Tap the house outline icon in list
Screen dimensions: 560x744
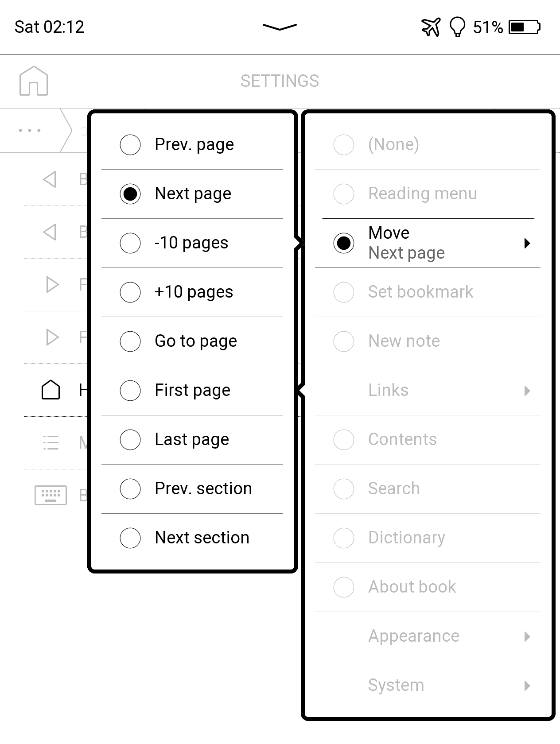(x=51, y=390)
